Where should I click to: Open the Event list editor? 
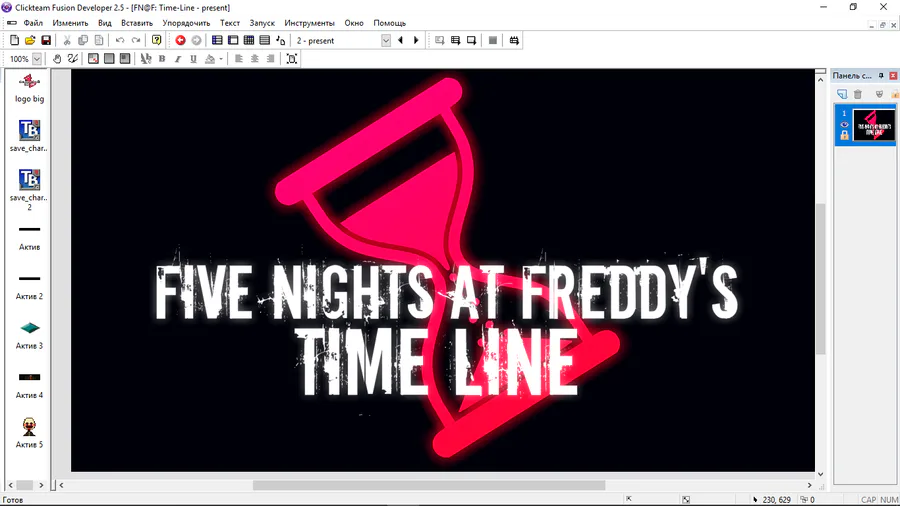pos(265,40)
